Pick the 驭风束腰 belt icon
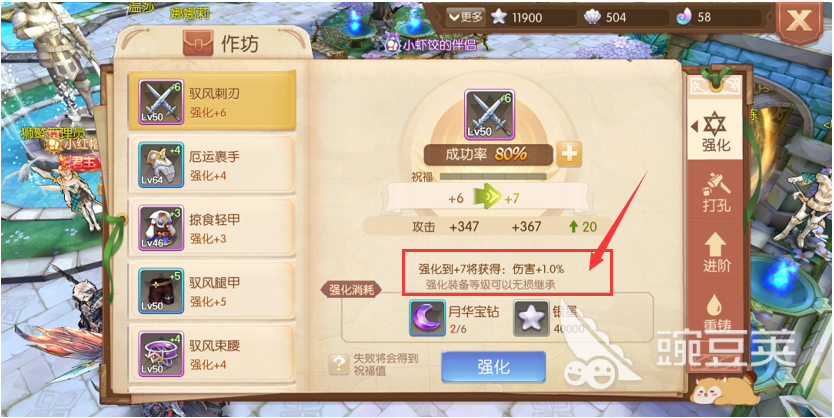Screen dimensions: 834x418 point(161,354)
